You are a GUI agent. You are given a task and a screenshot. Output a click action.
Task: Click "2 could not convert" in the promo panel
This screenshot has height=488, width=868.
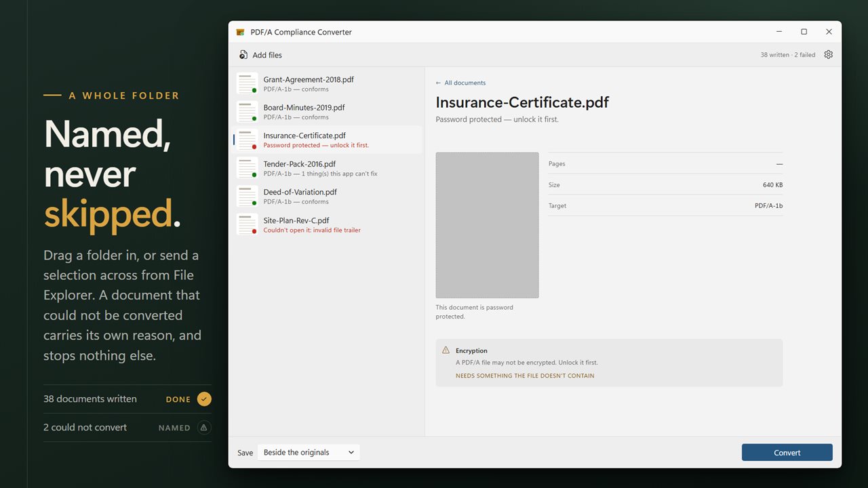point(85,428)
